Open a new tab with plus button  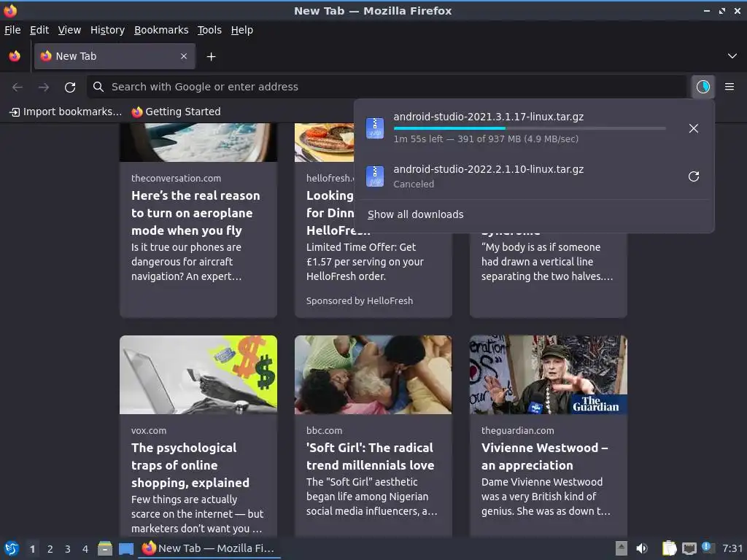pyautogui.click(x=211, y=57)
